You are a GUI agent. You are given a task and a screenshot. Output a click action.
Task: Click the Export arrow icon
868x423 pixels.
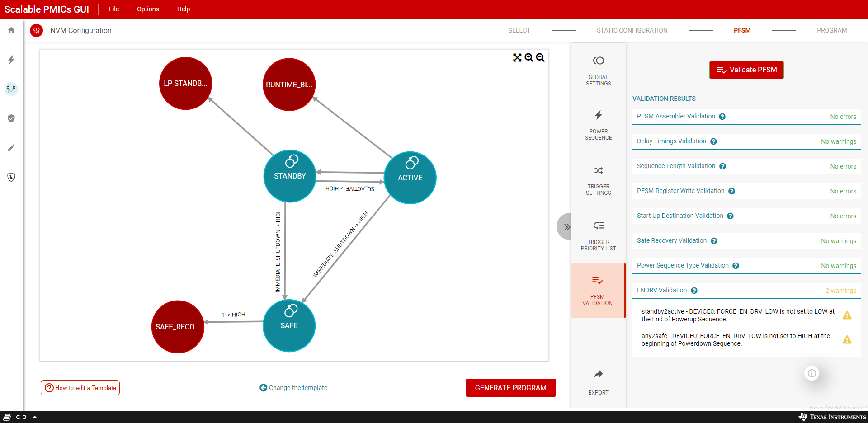click(x=598, y=374)
